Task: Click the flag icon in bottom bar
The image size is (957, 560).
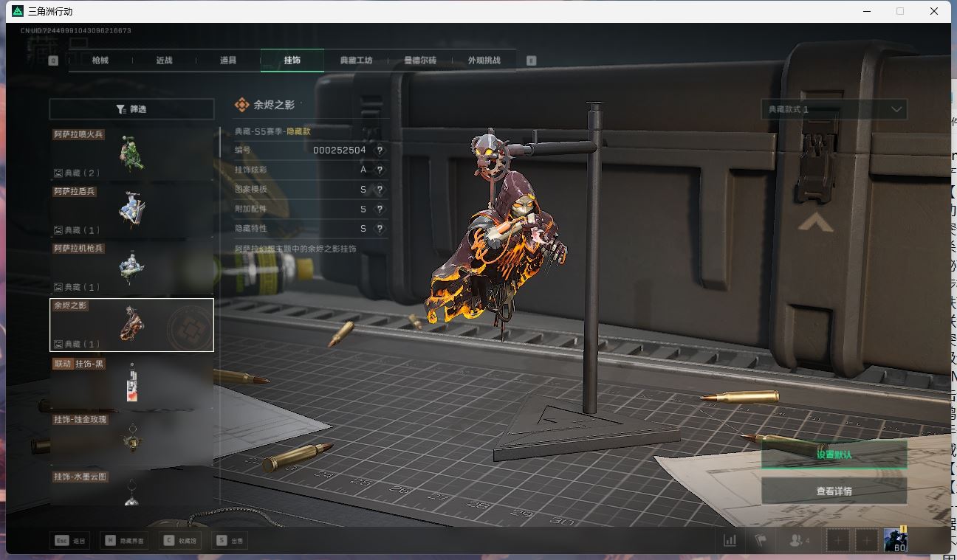Action: (760, 541)
